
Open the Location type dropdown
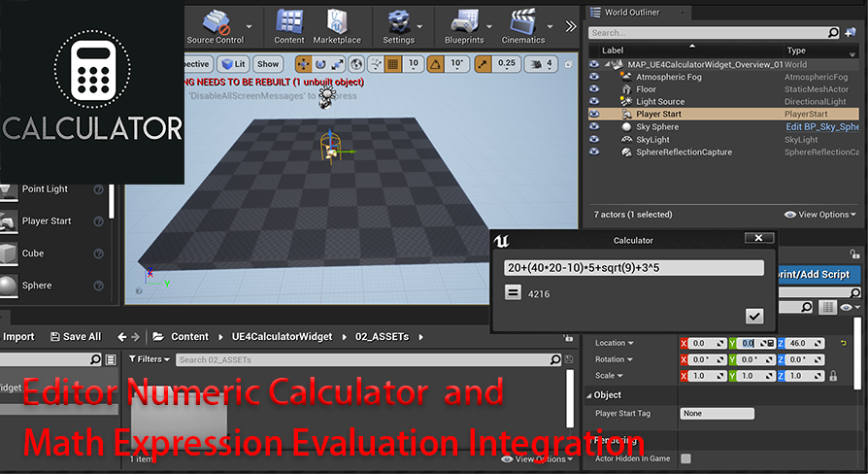click(614, 343)
